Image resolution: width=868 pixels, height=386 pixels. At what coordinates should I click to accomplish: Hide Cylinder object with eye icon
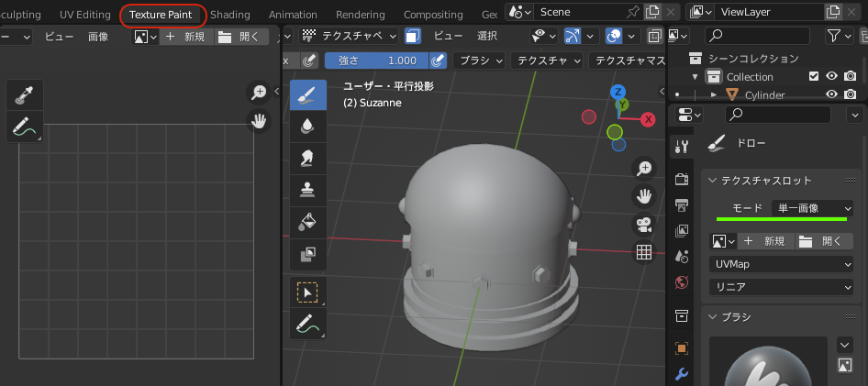[832, 94]
